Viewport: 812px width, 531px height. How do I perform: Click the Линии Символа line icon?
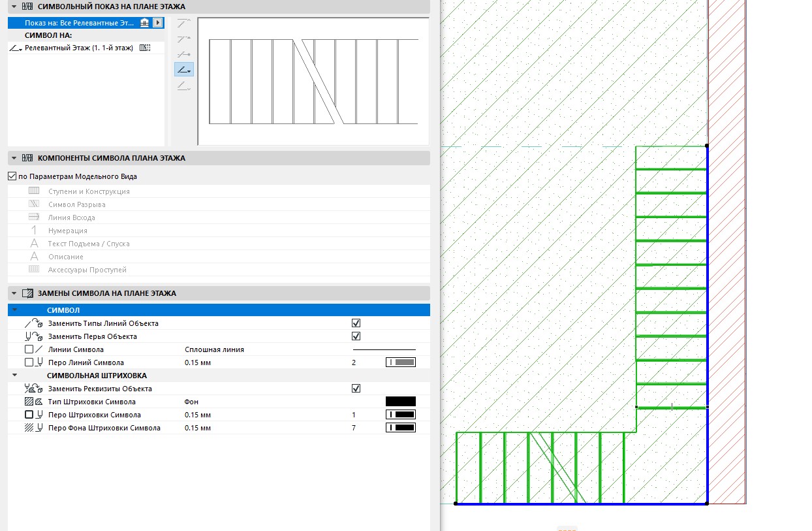[x=39, y=349]
